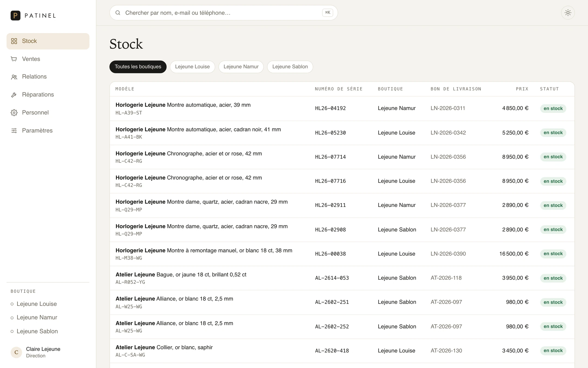Click serial number HL26-05230
The image size is (588, 368).
pos(330,133)
